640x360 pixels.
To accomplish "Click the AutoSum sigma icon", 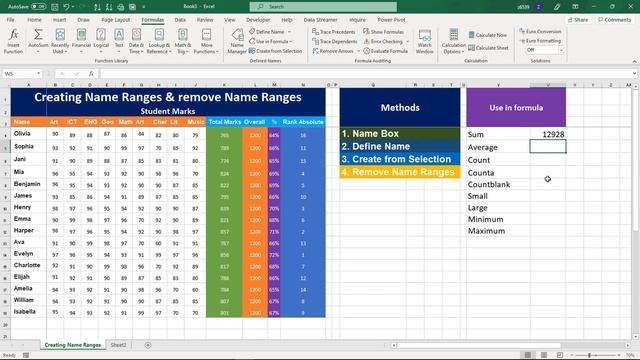I will (x=38, y=34).
